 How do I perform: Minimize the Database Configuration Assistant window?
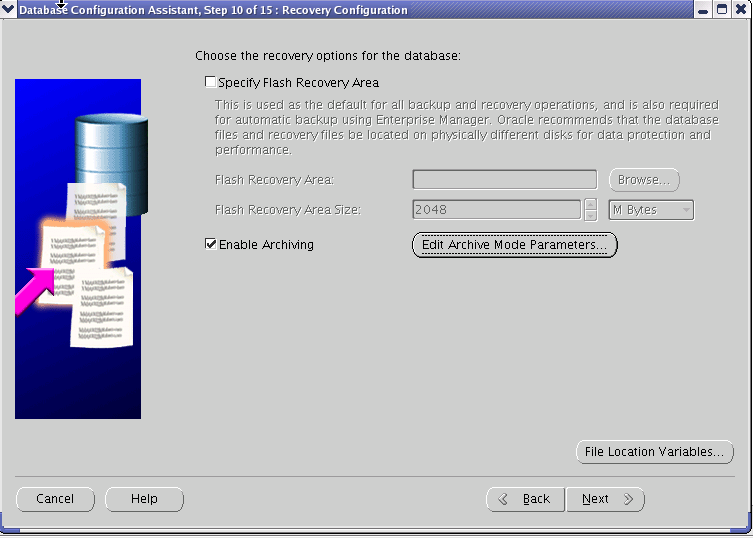coord(703,10)
